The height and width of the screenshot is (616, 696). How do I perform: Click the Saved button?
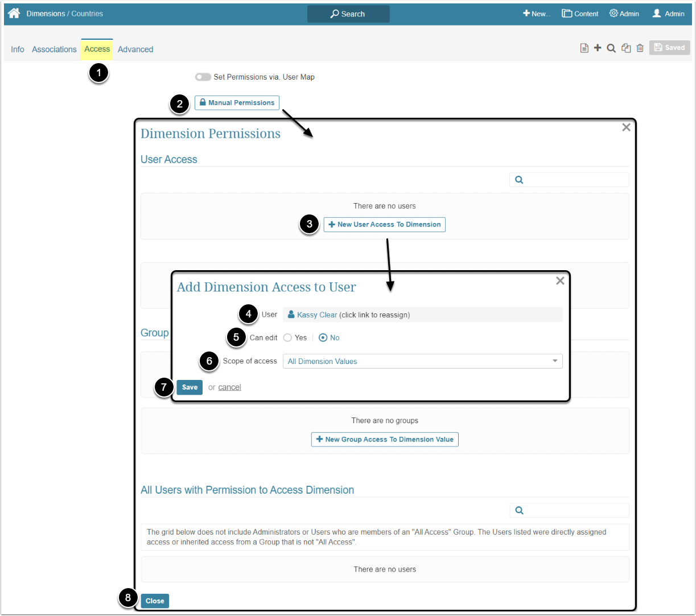(669, 48)
